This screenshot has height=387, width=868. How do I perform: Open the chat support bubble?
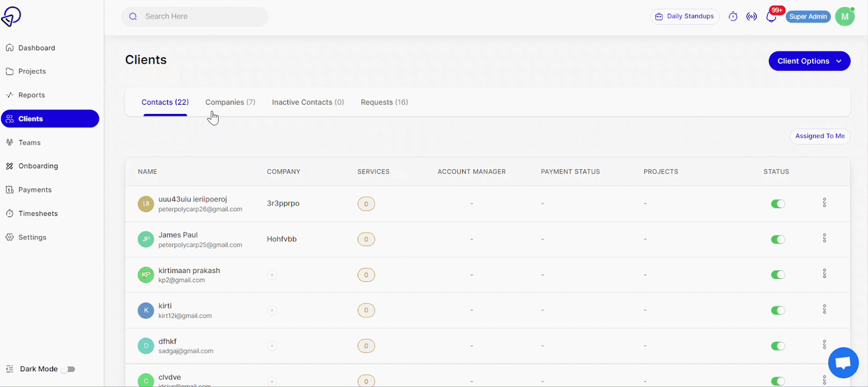click(843, 363)
